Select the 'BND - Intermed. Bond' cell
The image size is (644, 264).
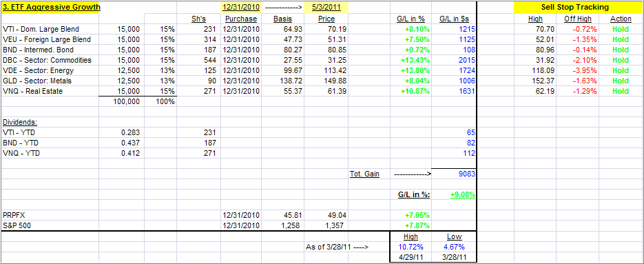tap(50, 50)
